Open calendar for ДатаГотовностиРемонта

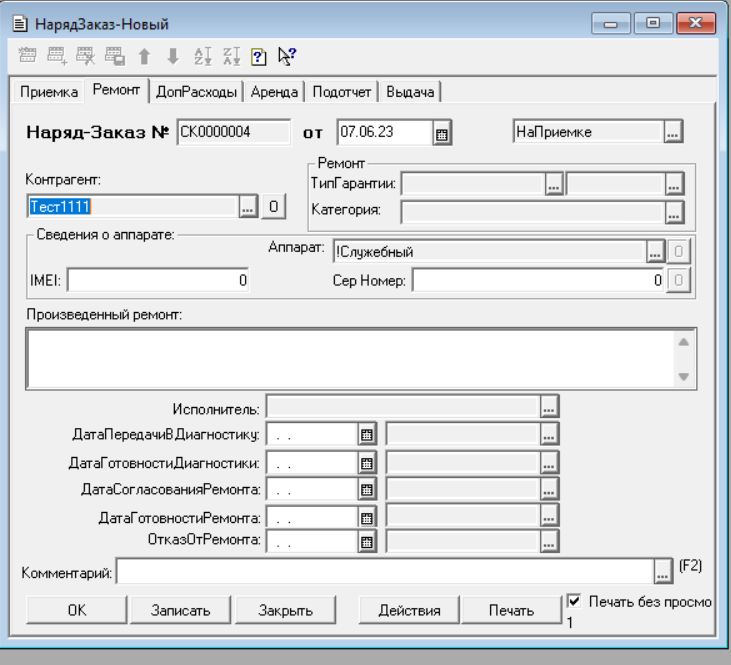[366, 518]
